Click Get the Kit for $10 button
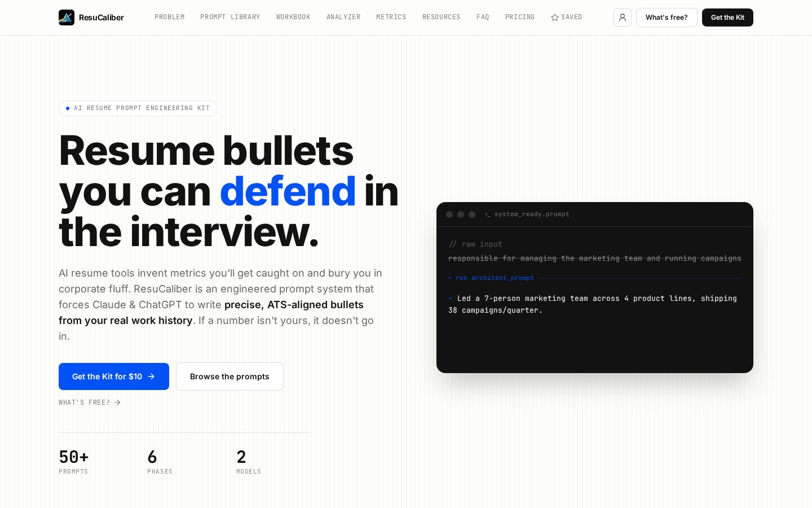This screenshot has height=508, width=812. [114, 376]
